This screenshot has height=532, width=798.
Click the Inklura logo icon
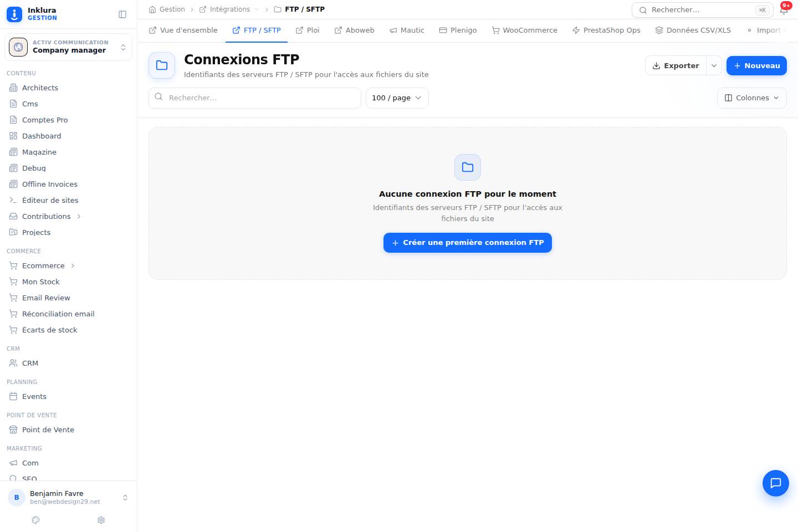coord(14,14)
